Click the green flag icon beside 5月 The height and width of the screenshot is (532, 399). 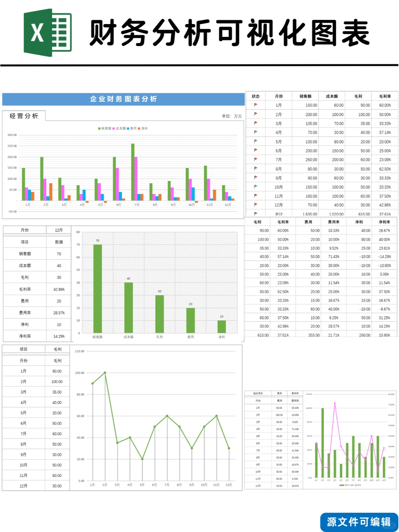click(256, 141)
